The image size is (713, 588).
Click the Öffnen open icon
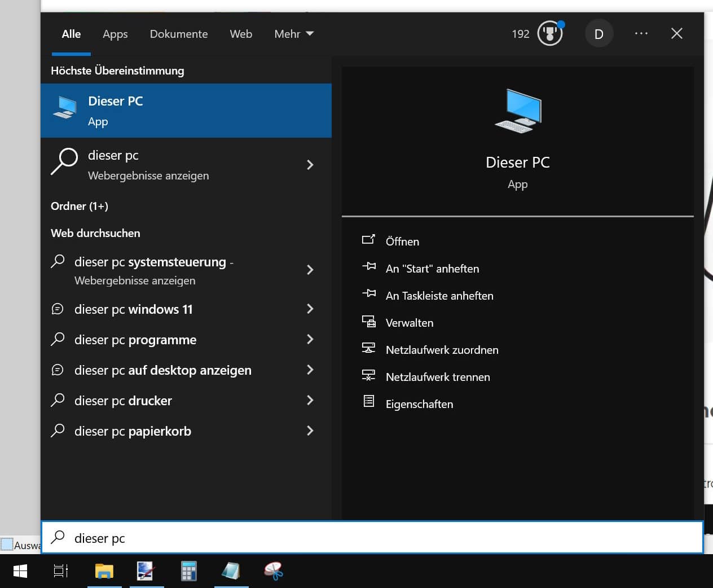(368, 239)
